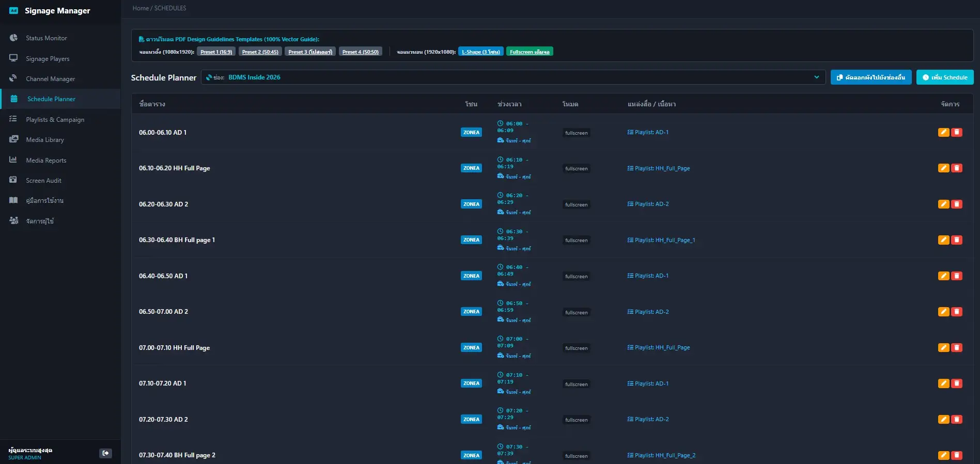Open the channel dropdown showing BDMS Inside 2026
This screenshot has width=980, height=464.
pyautogui.click(x=513, y=77)
